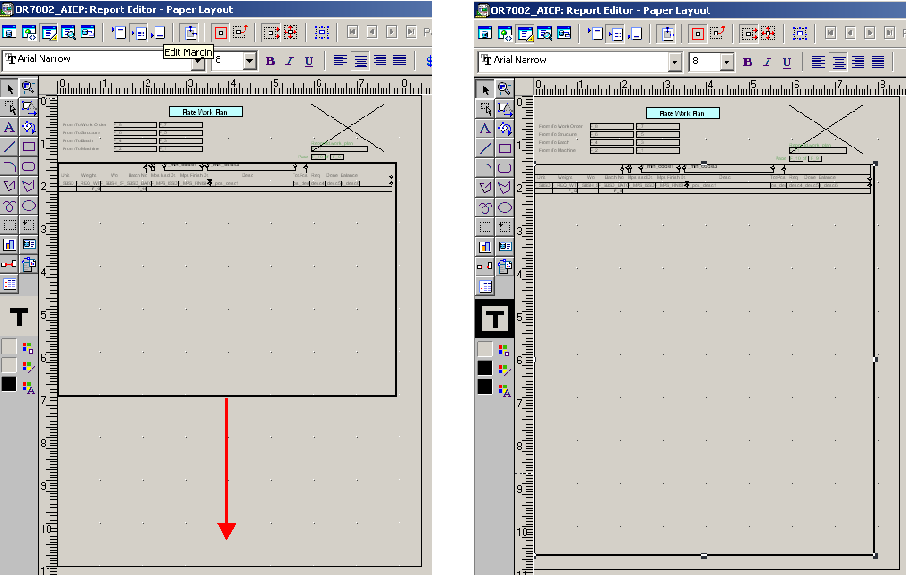Select the Rectangle tool in the right window palette

pyautogui.click(x=505, y=148)
